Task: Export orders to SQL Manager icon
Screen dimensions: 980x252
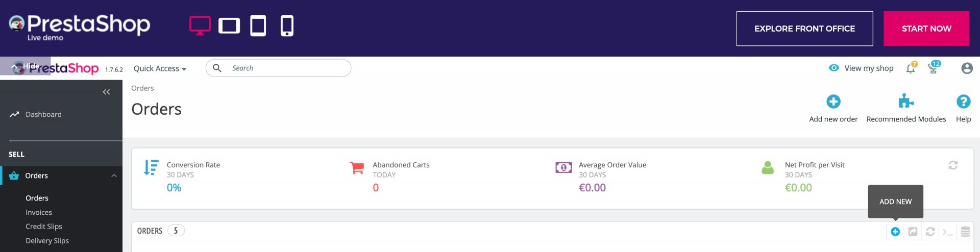Action: click(x=965, y=232)
